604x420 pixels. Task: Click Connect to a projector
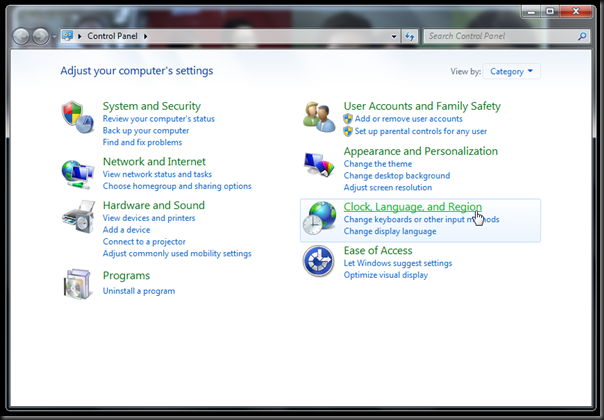point(144,242)
